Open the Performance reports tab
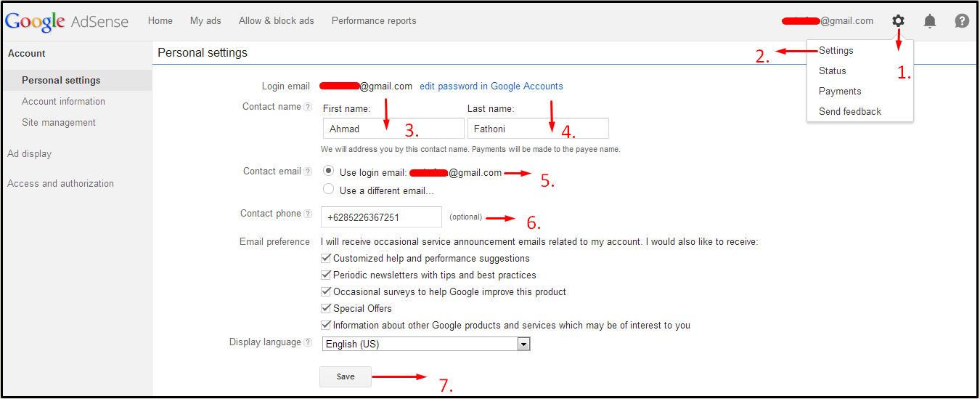Screen dimensions: 980x399 pyautogui.click(x=374, y=21)
